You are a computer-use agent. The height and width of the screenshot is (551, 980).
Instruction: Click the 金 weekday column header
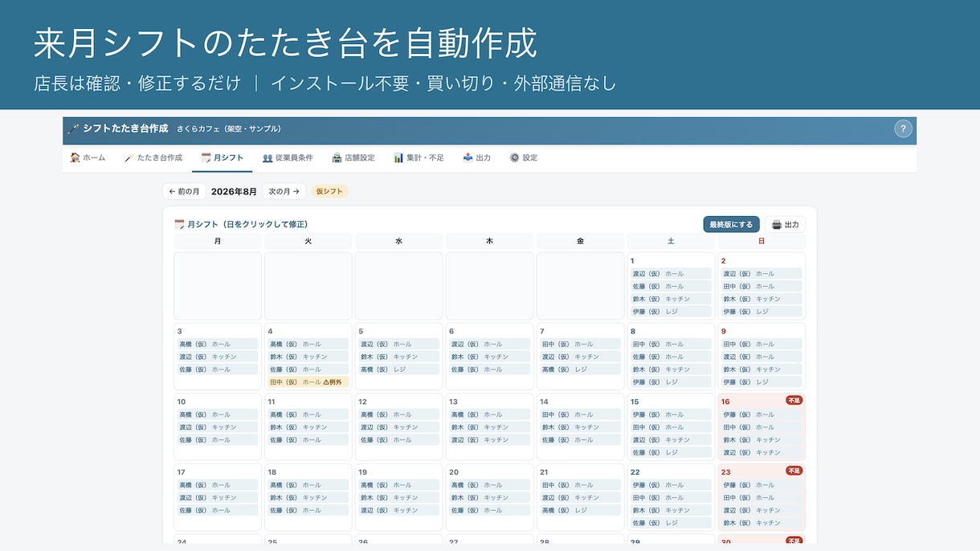pyautogui.click(x=580, y=241)
